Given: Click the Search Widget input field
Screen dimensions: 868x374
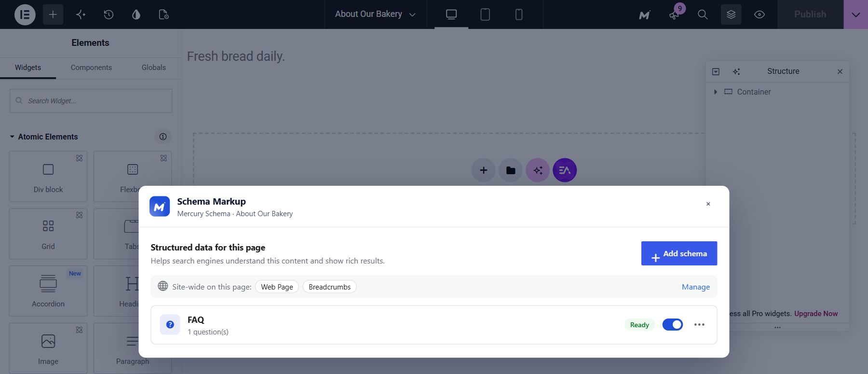Looking at the screenshot, I should (91, 101).
